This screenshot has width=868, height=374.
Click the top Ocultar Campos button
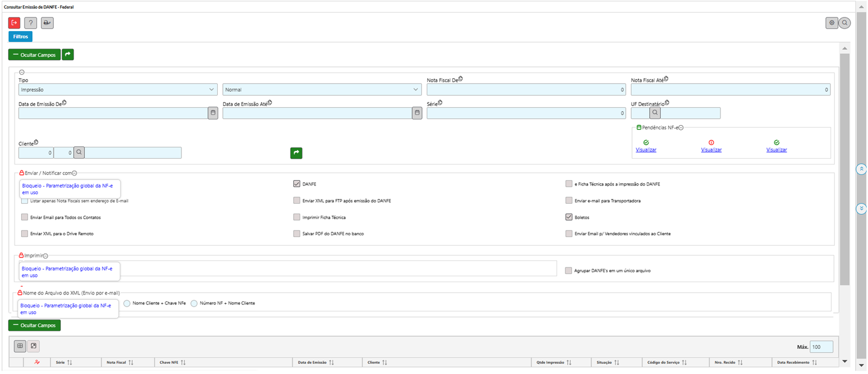[35, 54]
